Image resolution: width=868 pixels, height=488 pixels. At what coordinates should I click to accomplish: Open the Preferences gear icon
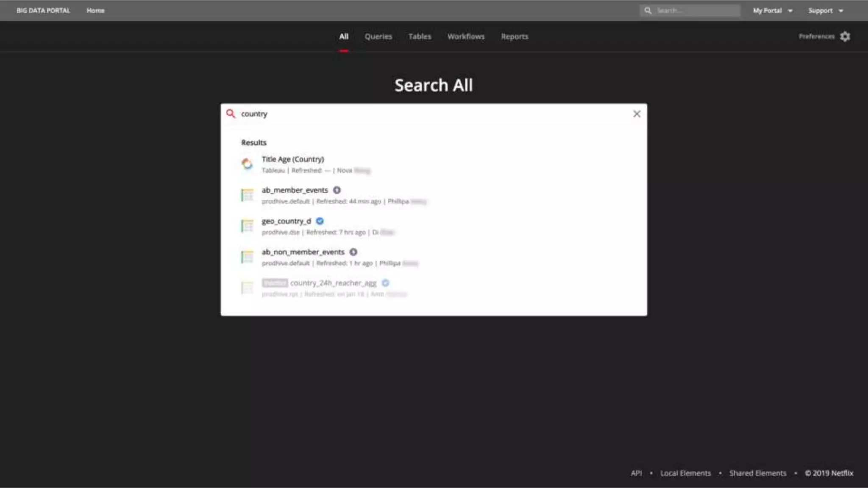tap(845, 36)
